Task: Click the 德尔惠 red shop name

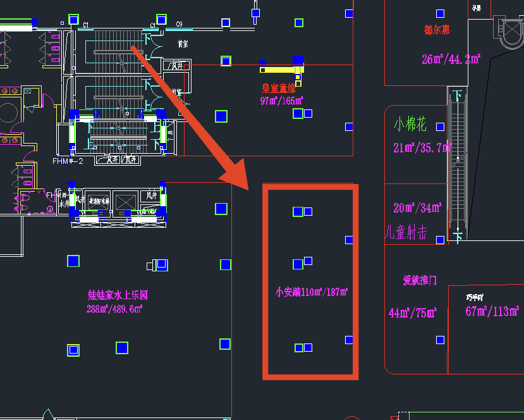Action: (437, 30)
